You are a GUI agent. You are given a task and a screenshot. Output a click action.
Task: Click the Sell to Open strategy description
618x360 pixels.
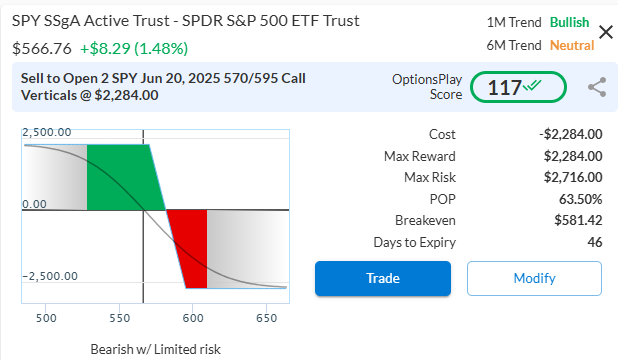pos(163,87)
